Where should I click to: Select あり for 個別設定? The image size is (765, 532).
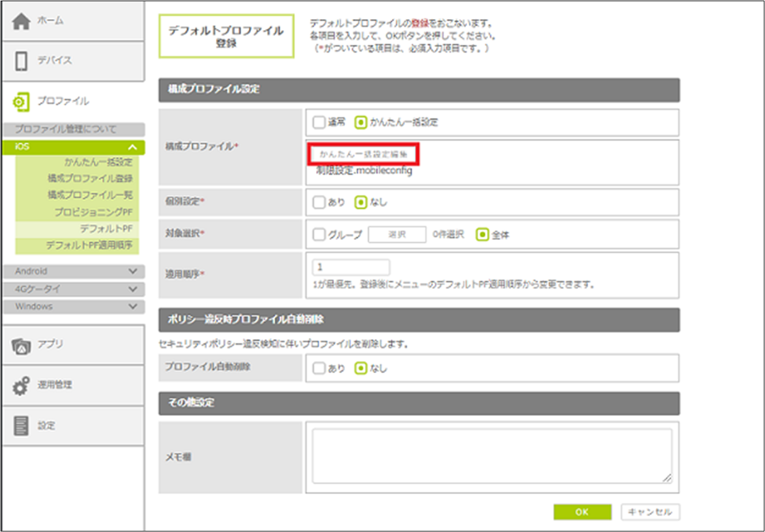click(318, 202)
